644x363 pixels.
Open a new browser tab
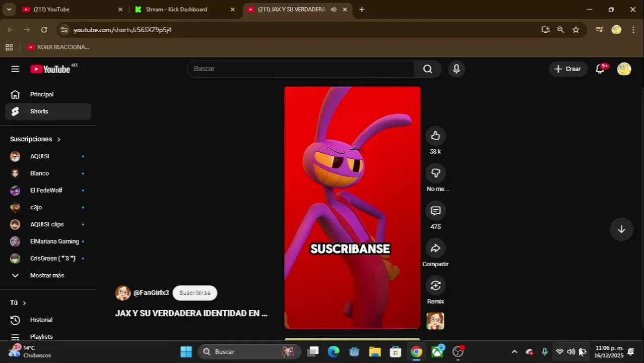(361, 9)
